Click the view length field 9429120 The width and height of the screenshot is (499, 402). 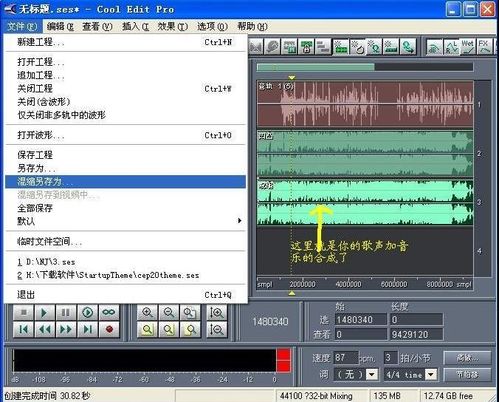416,334
